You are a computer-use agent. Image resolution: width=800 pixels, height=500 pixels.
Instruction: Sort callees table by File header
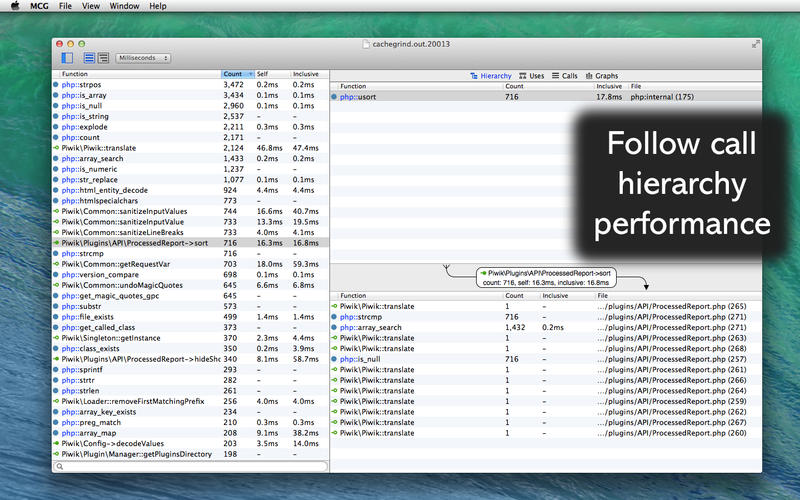click(679, 296)
